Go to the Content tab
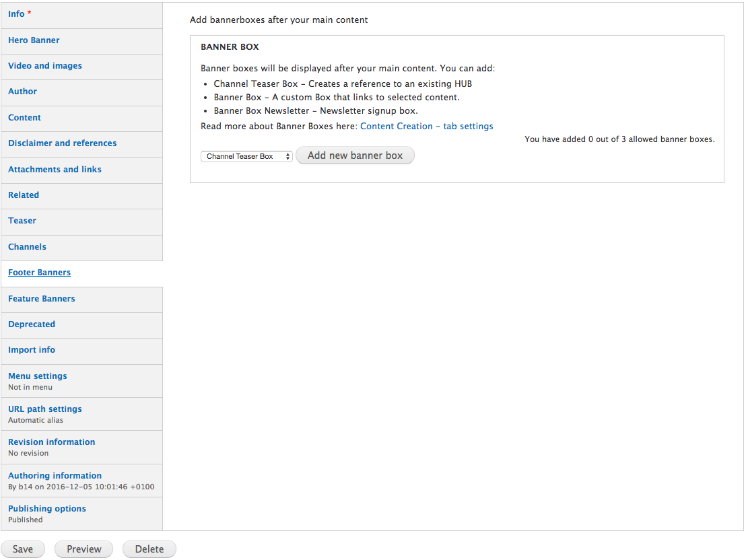746x560 pixels. (x=24, y=118)
